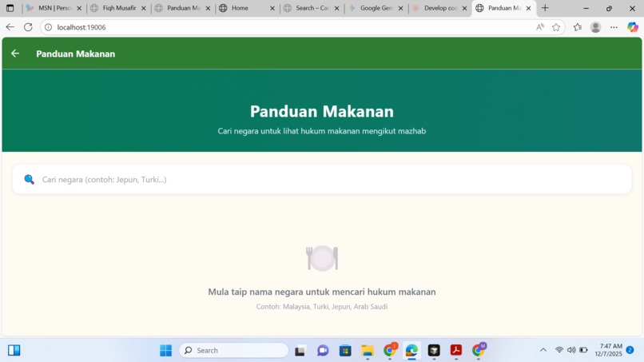Show hidden system tray icons
Screen dimensions: 644x362
pyautogui.click(x=543, y=350)
